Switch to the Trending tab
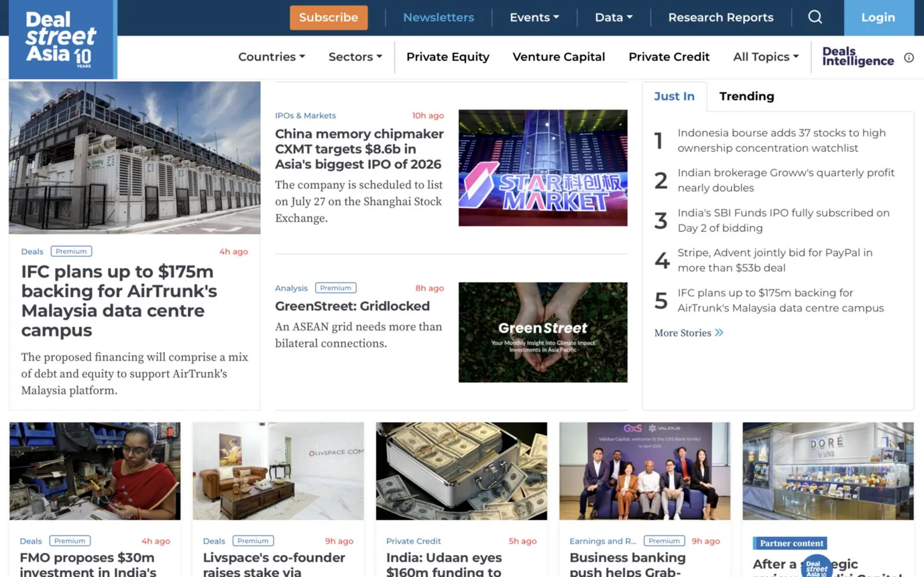This screenshot has width=924, height=577. coord(746,97)
